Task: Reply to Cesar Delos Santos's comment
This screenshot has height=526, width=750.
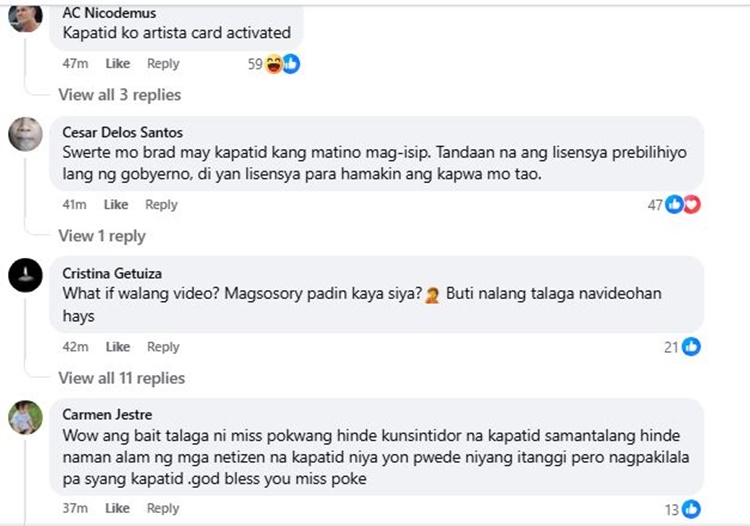Action: coord(161,205)
